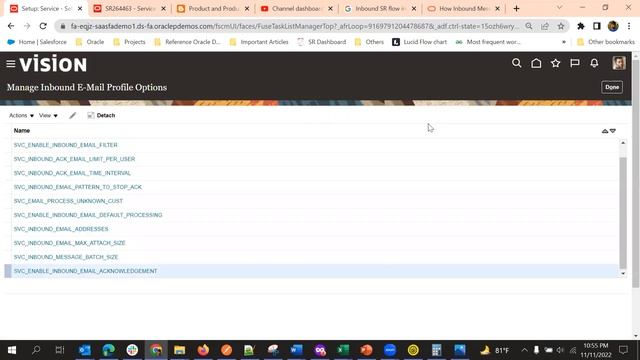The height and width of the screenshot is (360, 640).
Task: Open Chrome extensions puzzle icon
Action: pos(580,26)
